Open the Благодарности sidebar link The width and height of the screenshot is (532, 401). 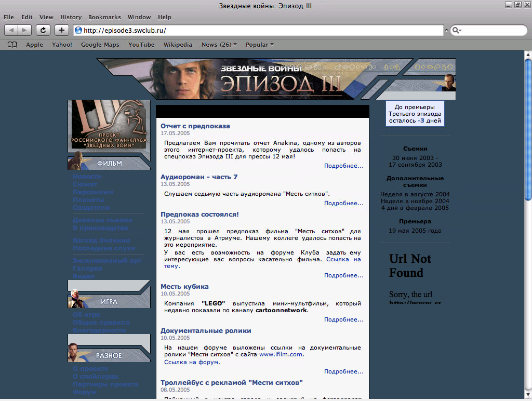[99, 330]
